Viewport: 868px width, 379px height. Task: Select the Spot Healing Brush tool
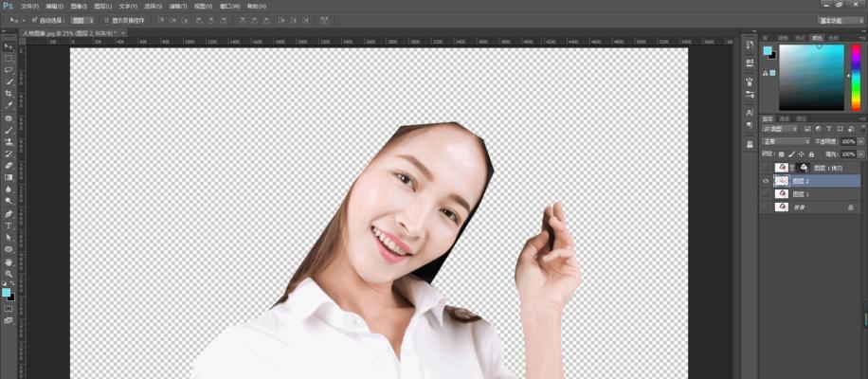pos(9,118)
